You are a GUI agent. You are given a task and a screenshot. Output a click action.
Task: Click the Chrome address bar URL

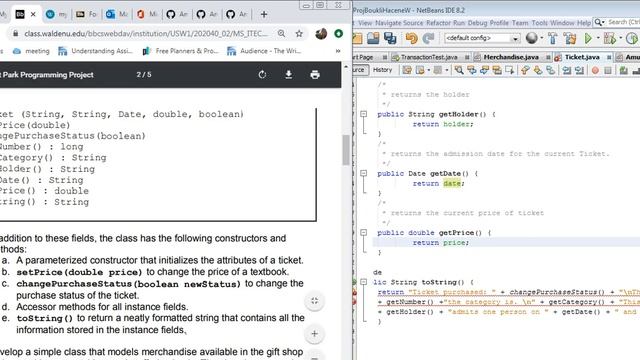click(146, 33)
